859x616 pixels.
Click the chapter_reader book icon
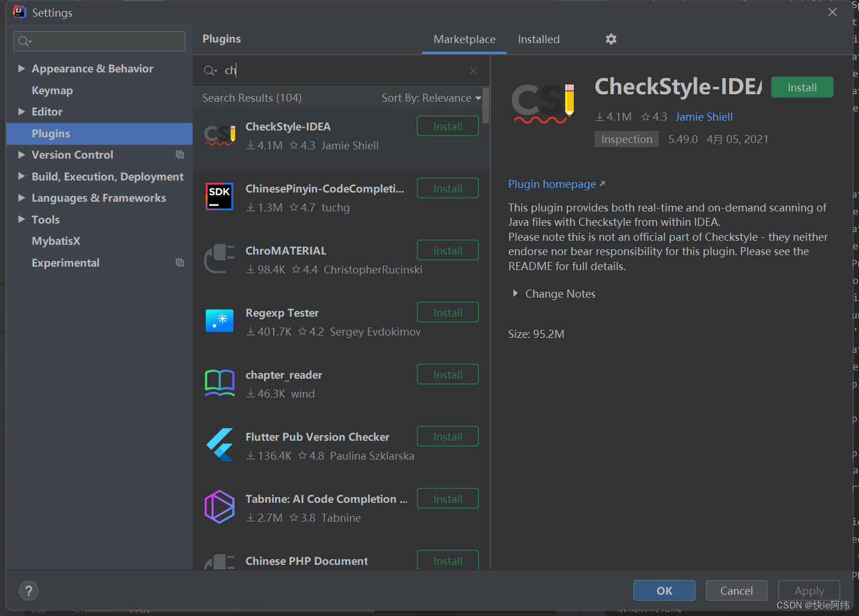[220, 383]
